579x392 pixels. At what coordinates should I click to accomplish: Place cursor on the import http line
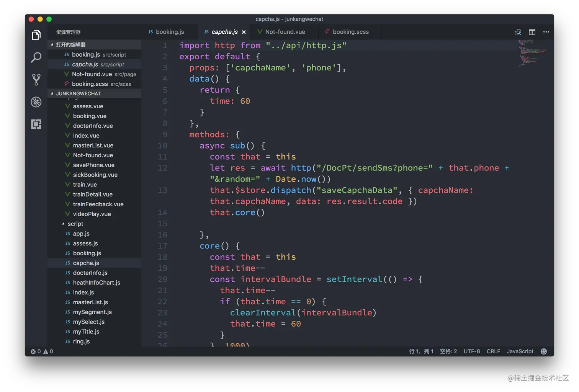click(263, 46)
